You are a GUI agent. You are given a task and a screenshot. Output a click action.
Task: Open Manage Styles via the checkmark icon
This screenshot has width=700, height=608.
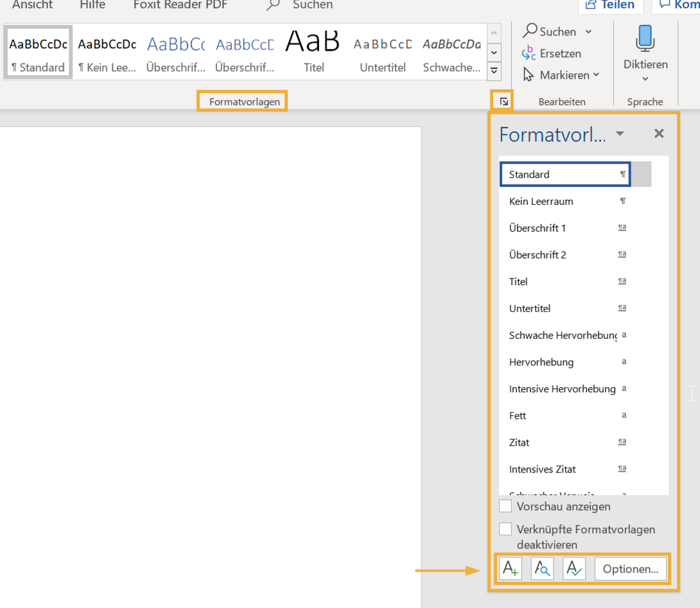(x=573, y=568)
